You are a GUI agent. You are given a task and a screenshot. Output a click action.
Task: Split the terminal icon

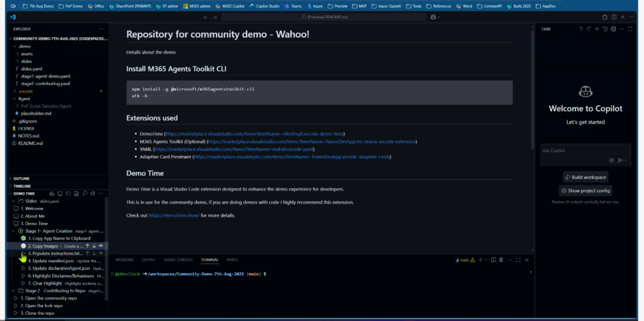[494, 260]
